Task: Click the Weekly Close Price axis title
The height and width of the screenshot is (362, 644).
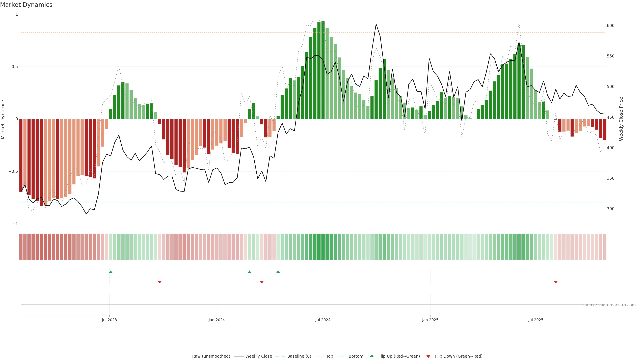Action: pyautogui.click(x=621, y=119)
